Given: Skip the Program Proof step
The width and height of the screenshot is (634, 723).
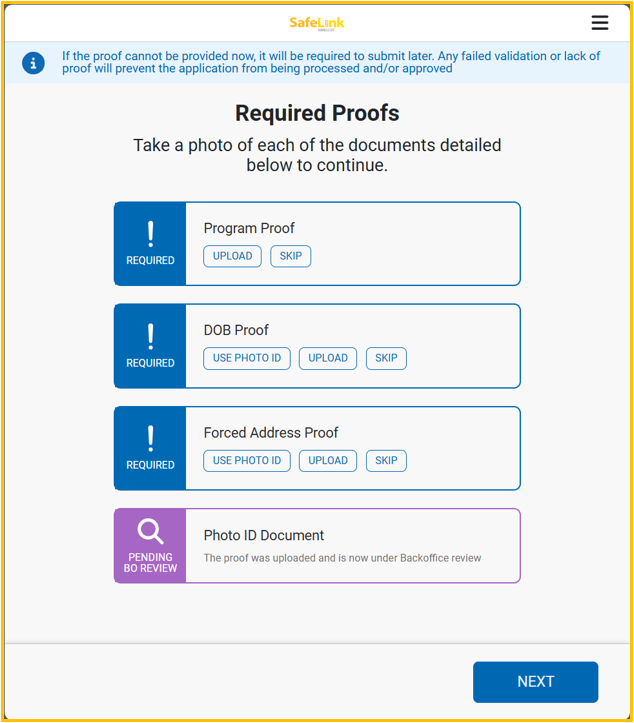Looking at the screenshot, I should [290, 256].
